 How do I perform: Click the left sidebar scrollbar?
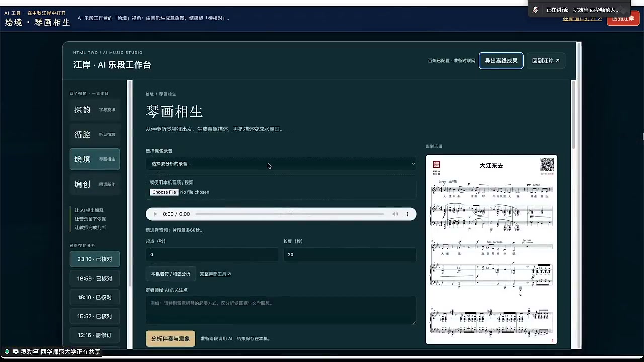point(130,214)
